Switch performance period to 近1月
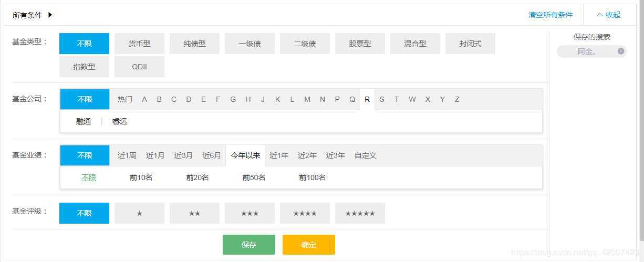The height and width of the screenshot is (262, 644). tap(155, 155)
